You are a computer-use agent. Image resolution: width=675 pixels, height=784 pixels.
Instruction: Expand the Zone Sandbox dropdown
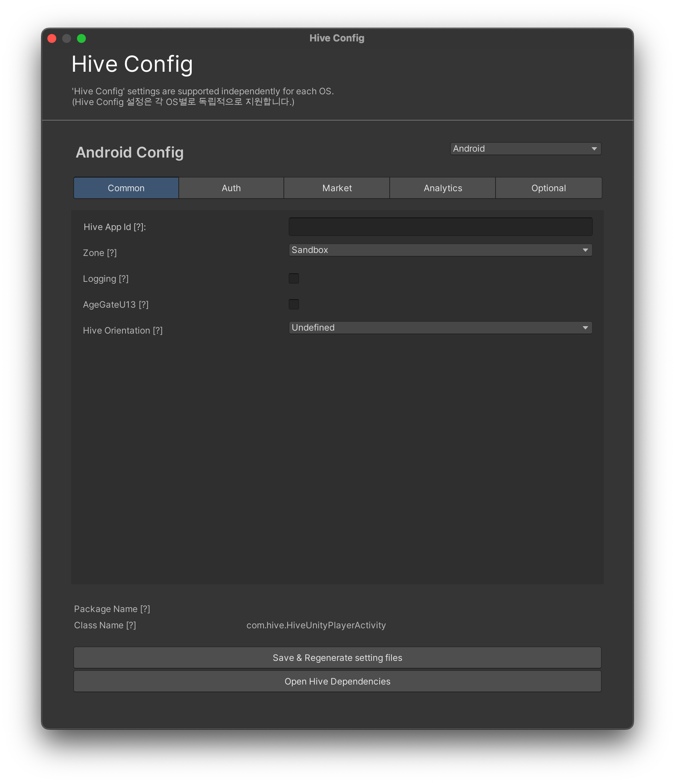point(440,250)
